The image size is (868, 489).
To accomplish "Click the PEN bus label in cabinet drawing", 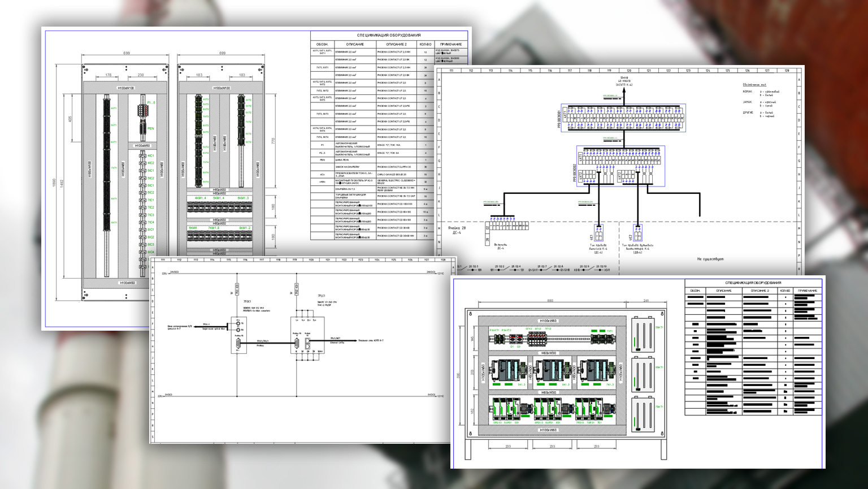I will click(x=151, y=129).
